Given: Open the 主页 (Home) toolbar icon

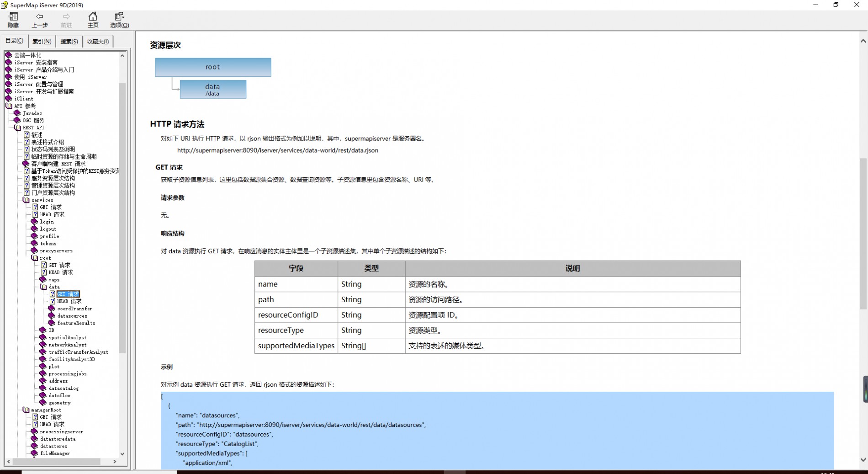Looking at the screenshot, I should point(93,20).
